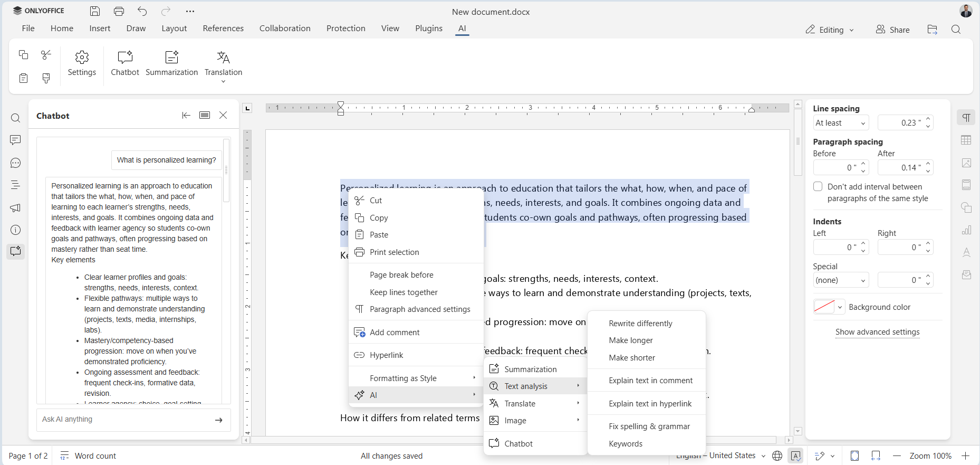Image resolution: width=980 pixels, height=465 pixels.
Task: Click the ribbon Cut scissors icon
Action: coord(46,54)
